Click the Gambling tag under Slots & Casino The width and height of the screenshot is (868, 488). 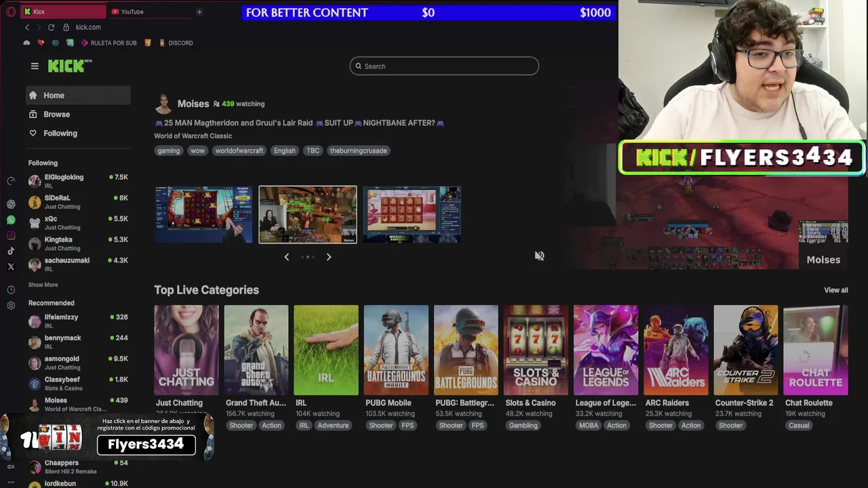[523, 426]
